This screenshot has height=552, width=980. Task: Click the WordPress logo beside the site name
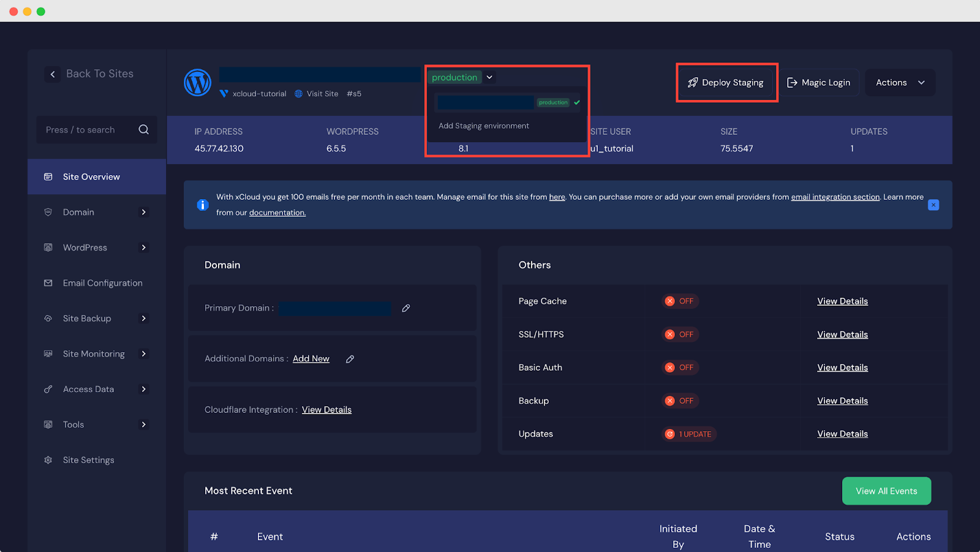[x=197, y=82]
